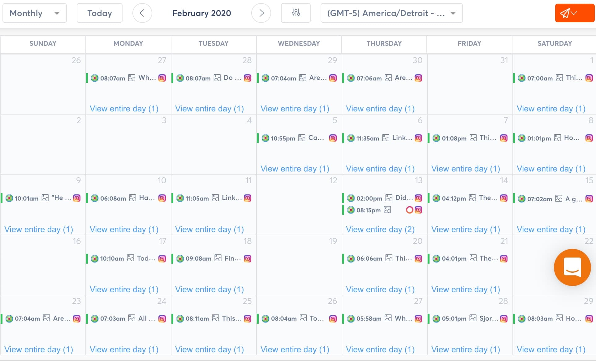The width and height of the screenshot is (596, 364).
Task: View entire day for Tuesday 18
Action: (209, 289)
